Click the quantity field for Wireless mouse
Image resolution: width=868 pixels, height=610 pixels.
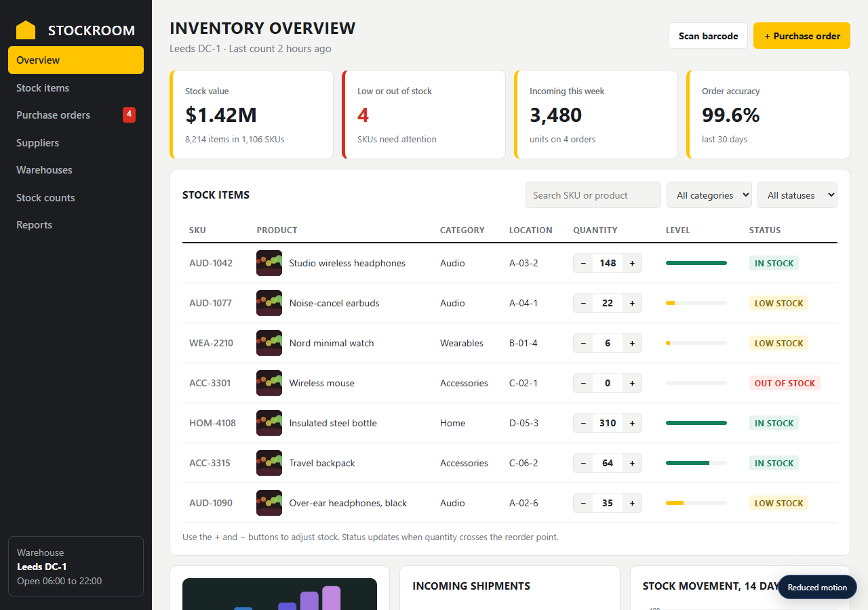tap(608, 383)
